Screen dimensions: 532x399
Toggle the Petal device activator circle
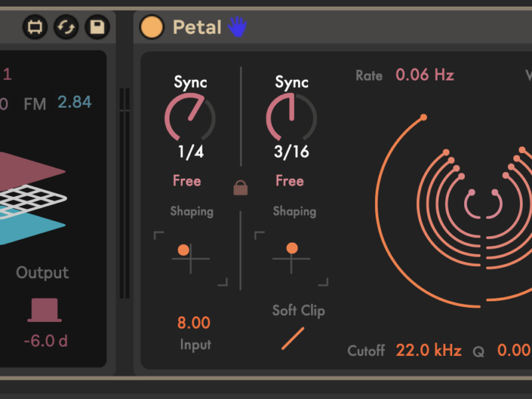click(152, 27)
